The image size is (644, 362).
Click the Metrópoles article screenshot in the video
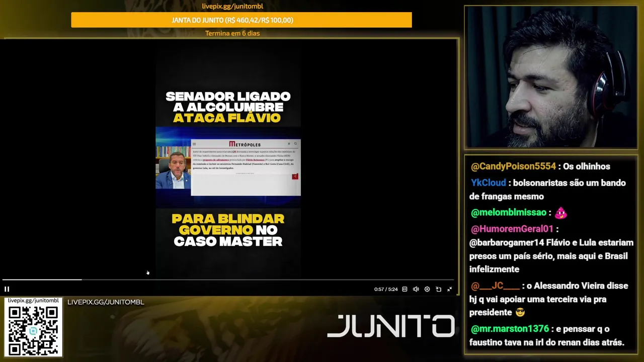pos(246,167)
